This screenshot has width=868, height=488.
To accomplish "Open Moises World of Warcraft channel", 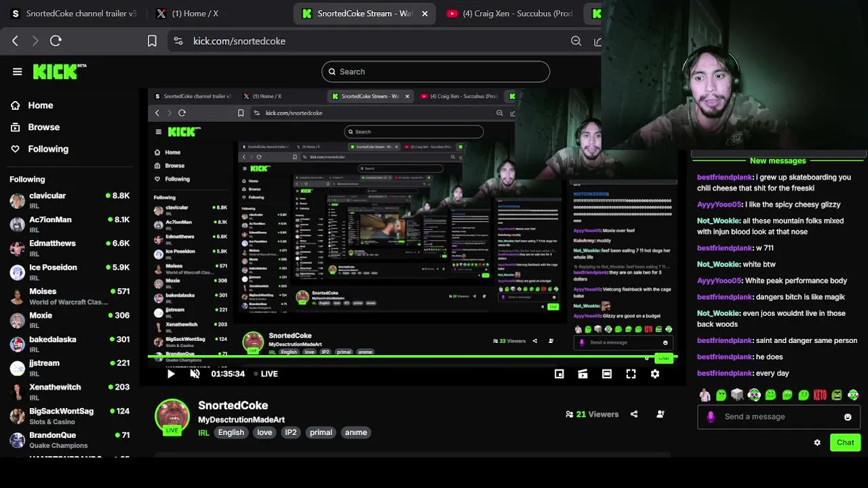I will pos(69,296).
